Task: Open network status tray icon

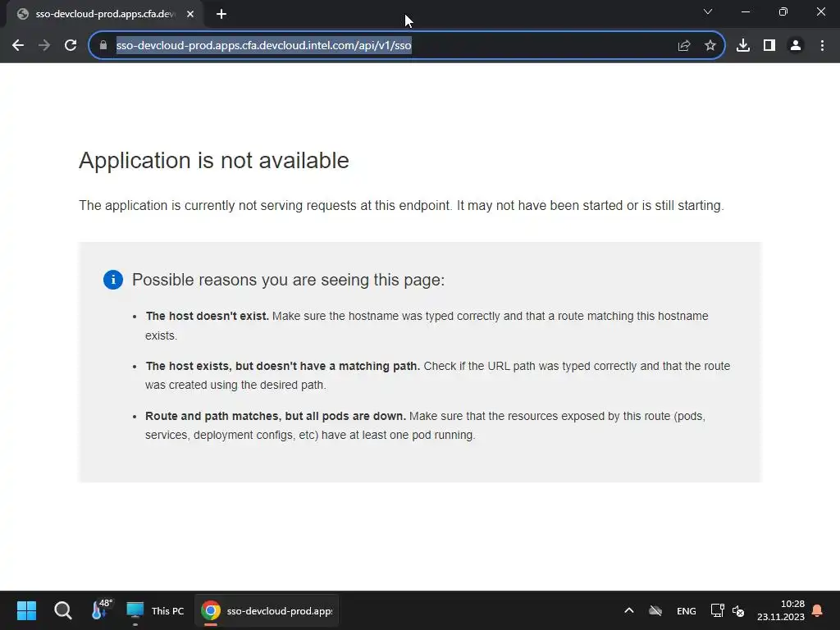Action: pos(717,610)
